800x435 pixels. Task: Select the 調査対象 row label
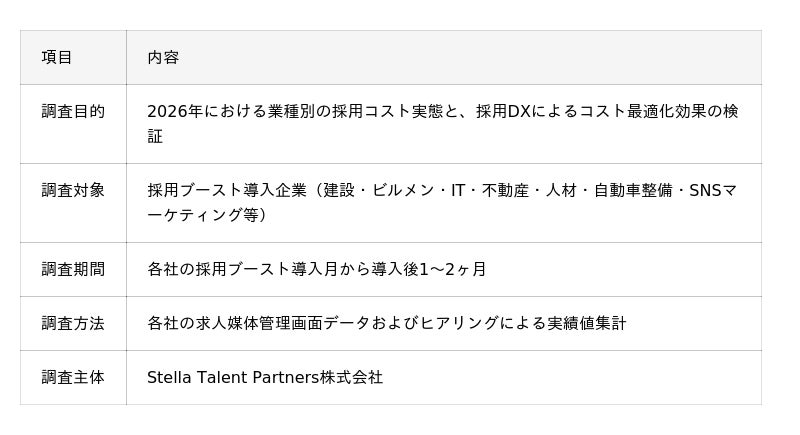pos(73,190)
